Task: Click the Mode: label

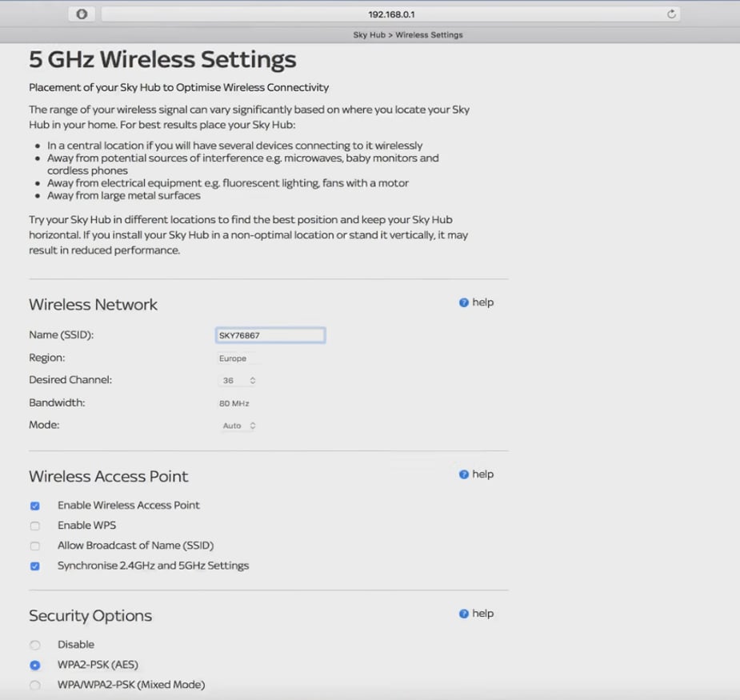Action: click(x=44, y=425)
